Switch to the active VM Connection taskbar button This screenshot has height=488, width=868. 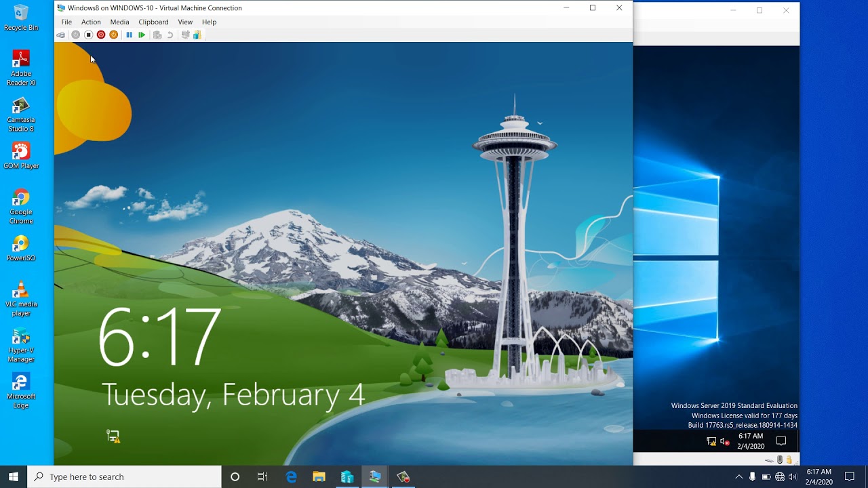click(375, 476)
